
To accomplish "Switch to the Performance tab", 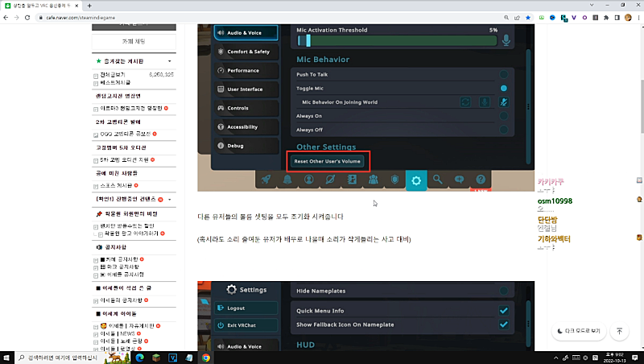I will pos(246,71).
